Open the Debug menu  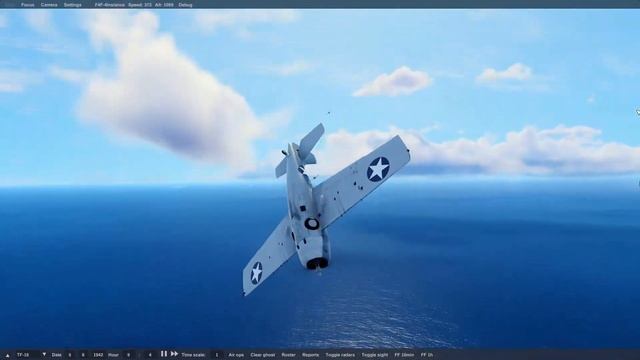[x=185, y=5]
